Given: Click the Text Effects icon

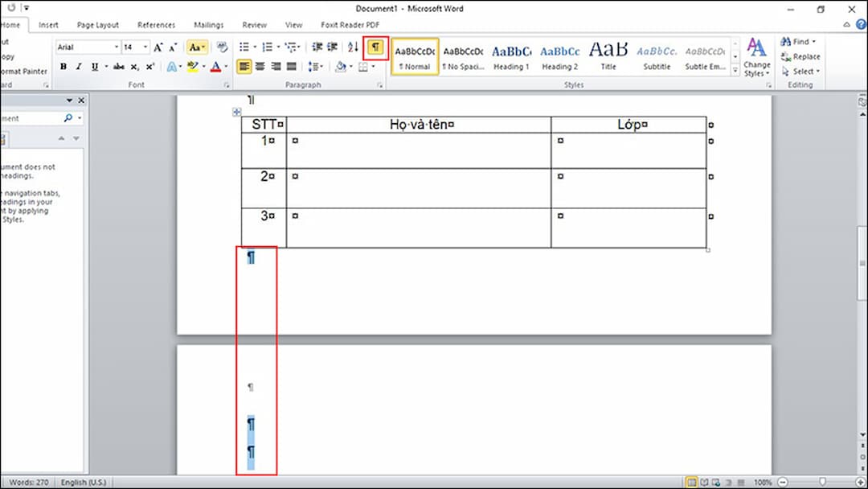Looking at the screenshot, I should pyautogui.click(x=172, y=67).
